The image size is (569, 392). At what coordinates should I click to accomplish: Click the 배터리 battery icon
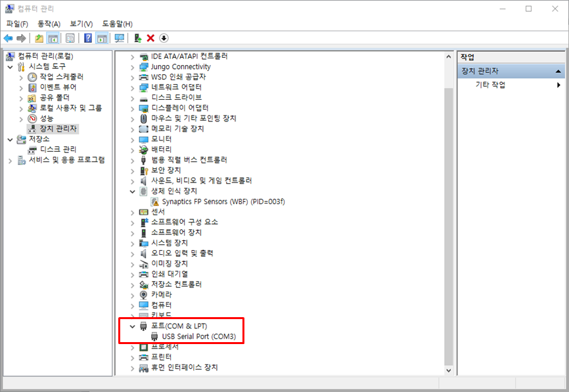point(144,150)
